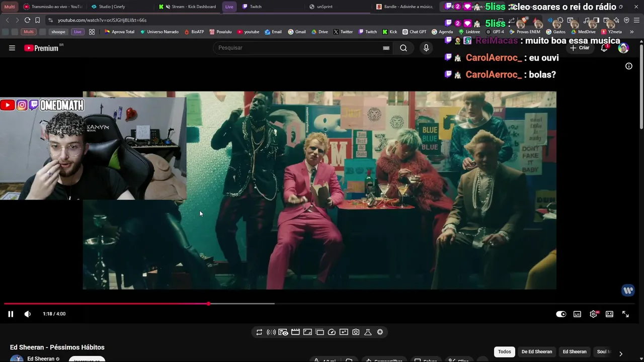Viewport: 644px width, 362px height.
Task: Open the MedDrive bookmark
Action: point(583,32)
